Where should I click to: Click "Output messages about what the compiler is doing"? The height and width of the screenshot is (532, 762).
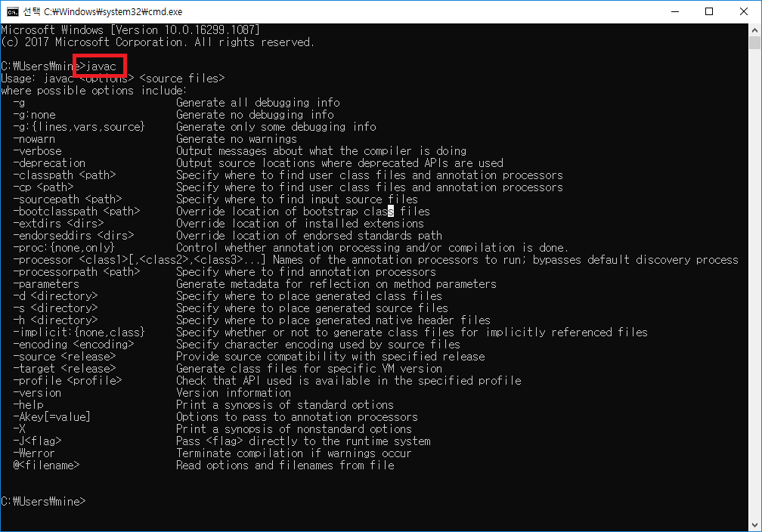click(321, 151)
